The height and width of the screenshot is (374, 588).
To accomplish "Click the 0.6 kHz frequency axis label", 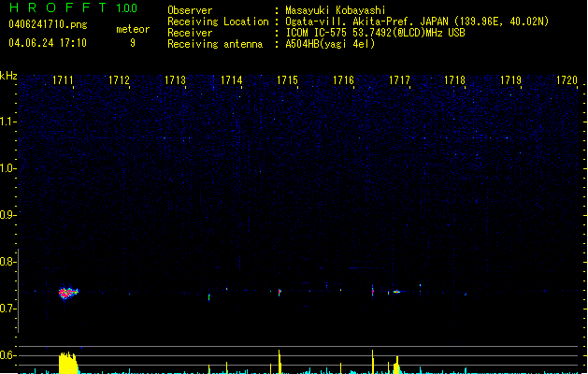I will pyautogui.click(x=7, y=355).
